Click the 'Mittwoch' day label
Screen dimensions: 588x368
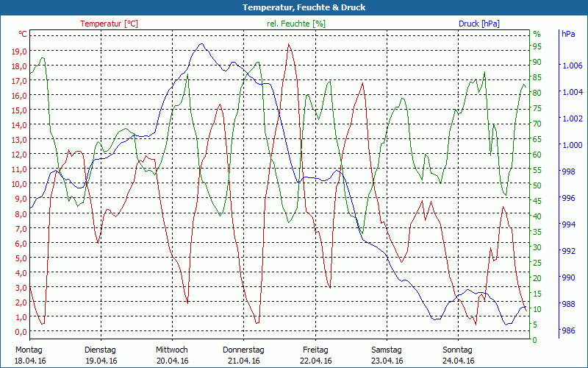pos(172,350)
